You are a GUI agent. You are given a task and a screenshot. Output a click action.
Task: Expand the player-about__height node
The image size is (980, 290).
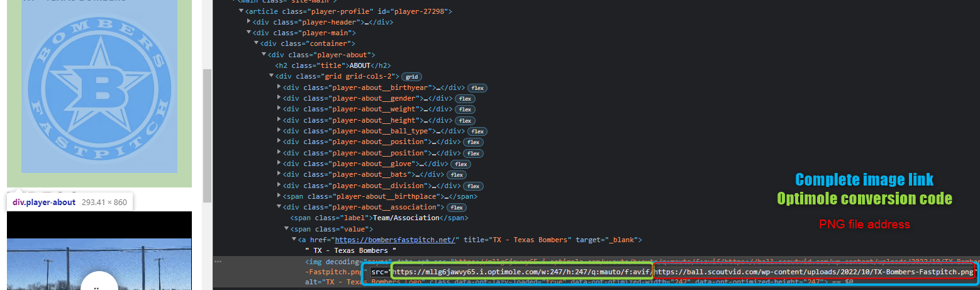[279, 120]
